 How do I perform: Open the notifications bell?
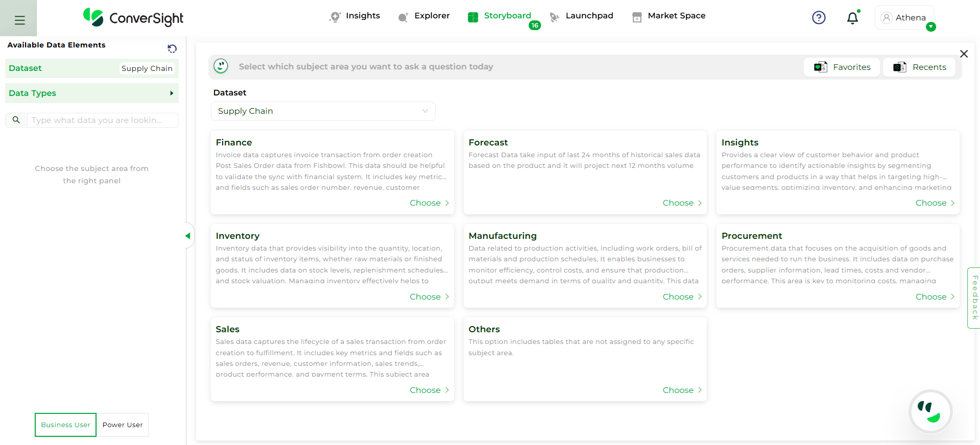(852, 18)
